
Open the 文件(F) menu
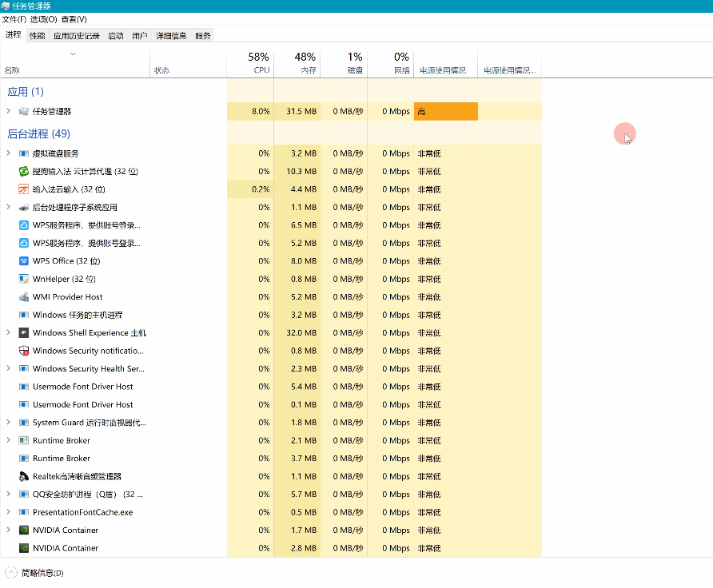14,19
